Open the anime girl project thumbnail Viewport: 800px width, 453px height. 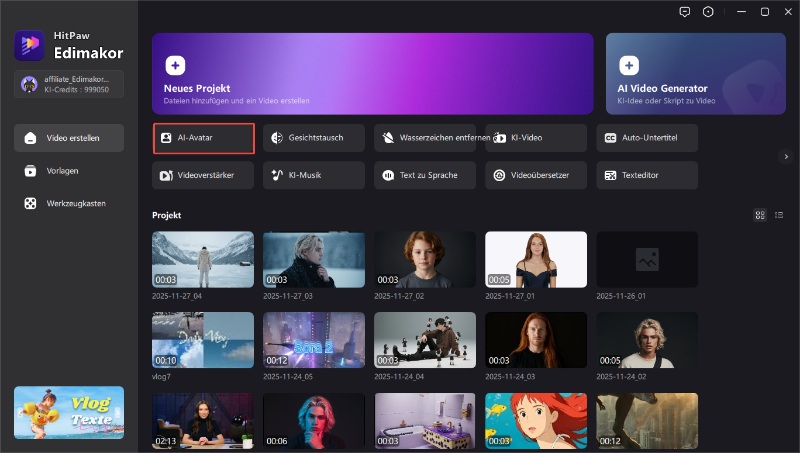pos(536,421)
